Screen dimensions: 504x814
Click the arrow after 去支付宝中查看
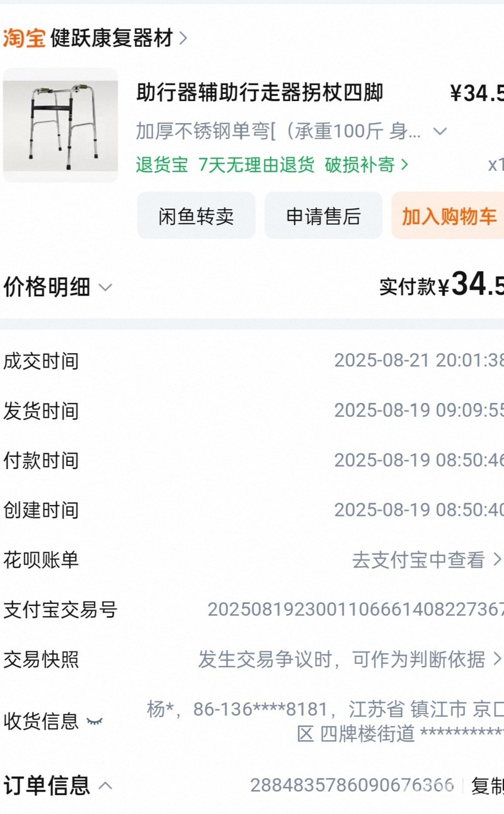tap(496, 560)
